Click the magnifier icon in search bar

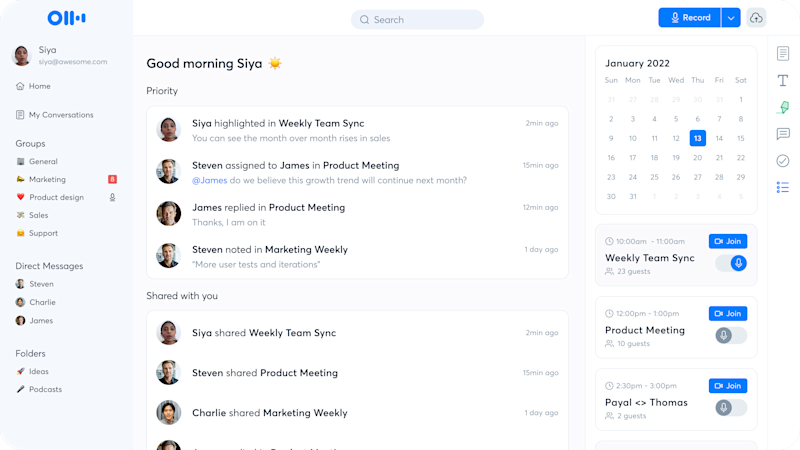364,19
